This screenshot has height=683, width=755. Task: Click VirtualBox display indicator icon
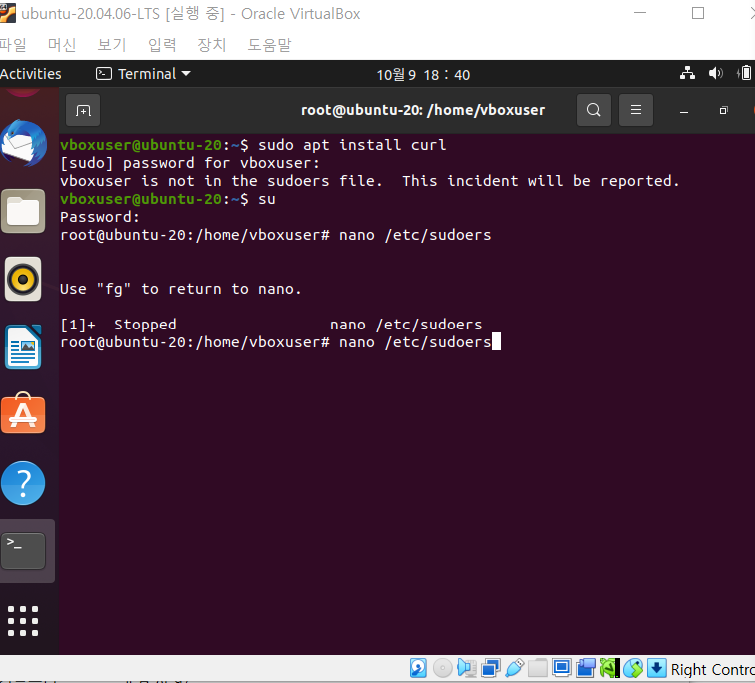pyautogui.click(x=561, y=668)
